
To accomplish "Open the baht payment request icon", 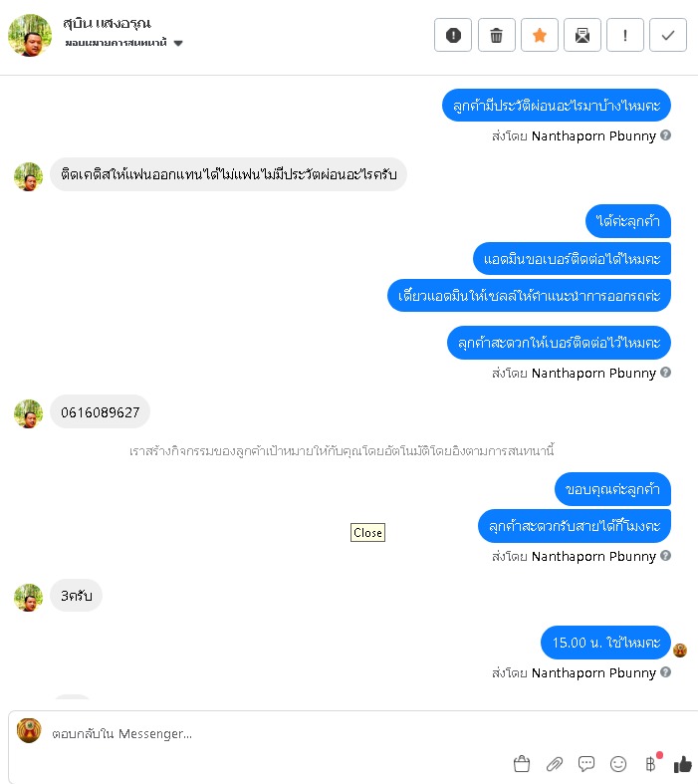I will point(650,763).
